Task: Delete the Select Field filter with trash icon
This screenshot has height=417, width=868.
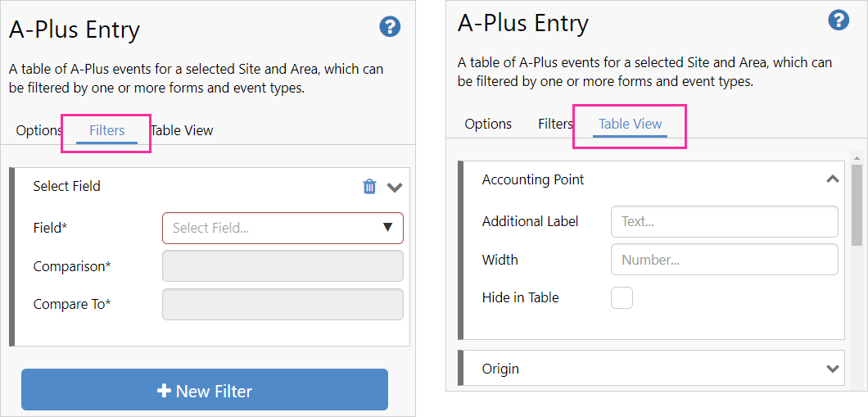Action: point(369,187)
